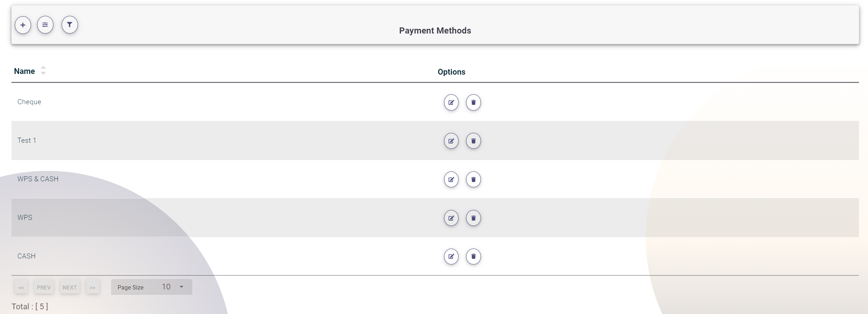Viewport: 868px width, 314px height.
Task: Edit the Test 1 payment method
Action: 451,141
